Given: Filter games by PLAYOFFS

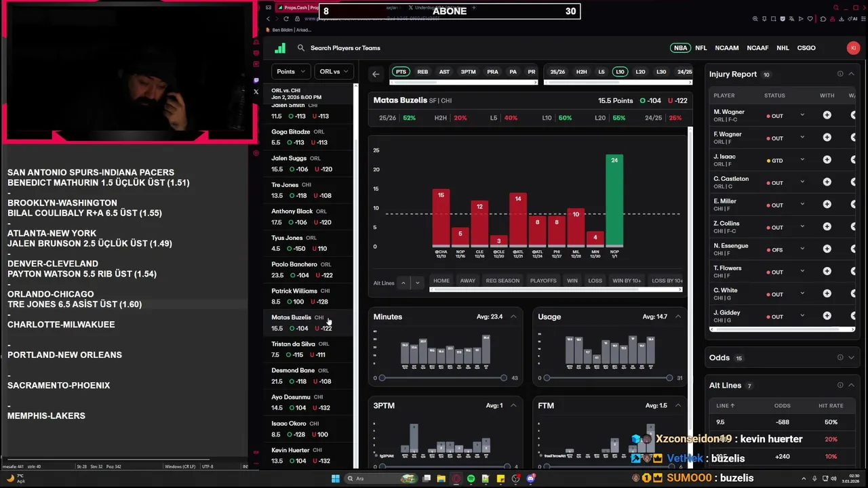Looking at the screenshot, I should [543, 281].
